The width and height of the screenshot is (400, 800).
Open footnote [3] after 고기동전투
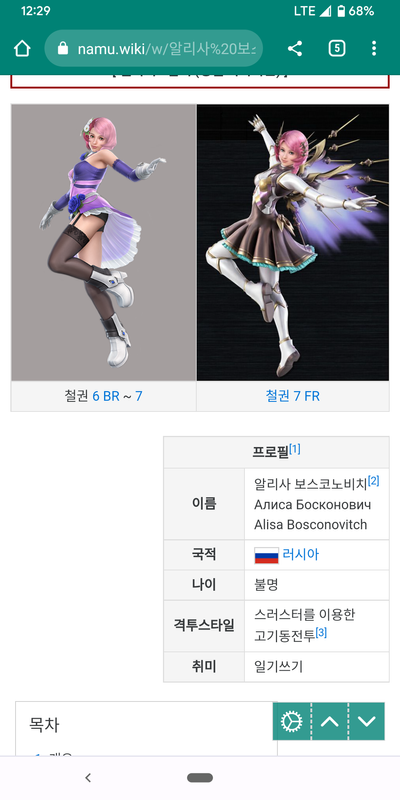point(321,633)
